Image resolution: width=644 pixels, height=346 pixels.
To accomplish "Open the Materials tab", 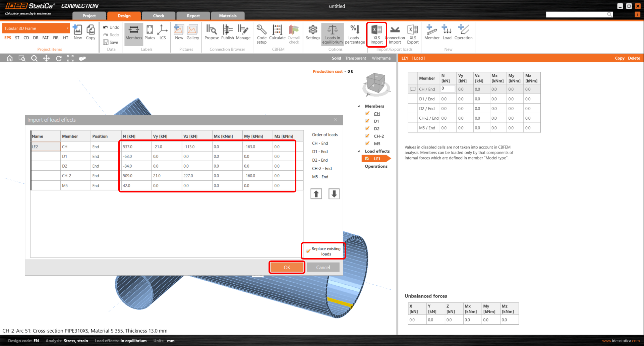I will [228, 16].
